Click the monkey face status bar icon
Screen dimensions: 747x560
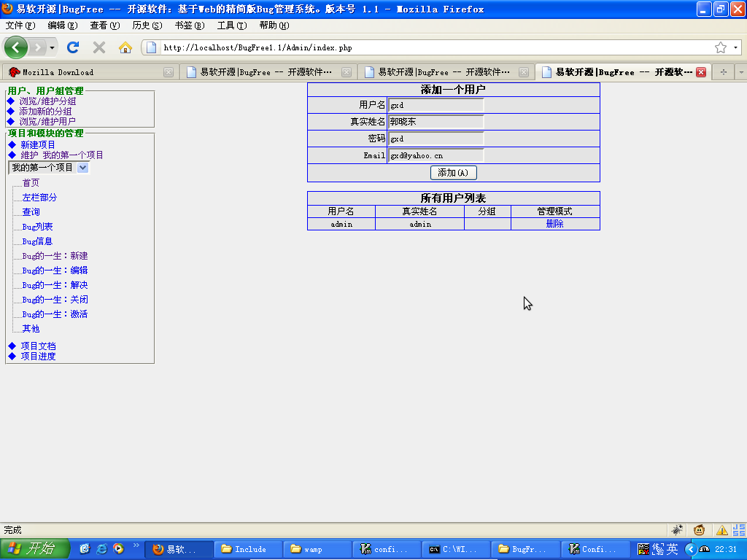point(700,530)
